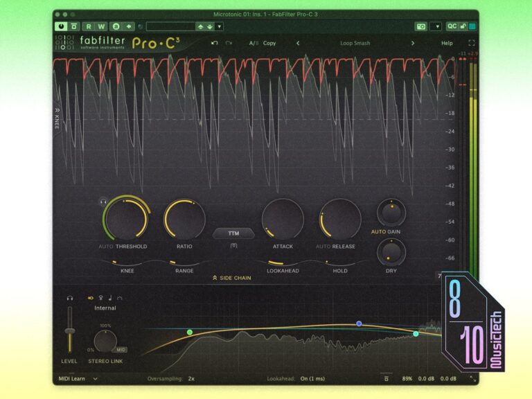Go to next preset with right chevron

pyautogui.click(x=413, y=43)
